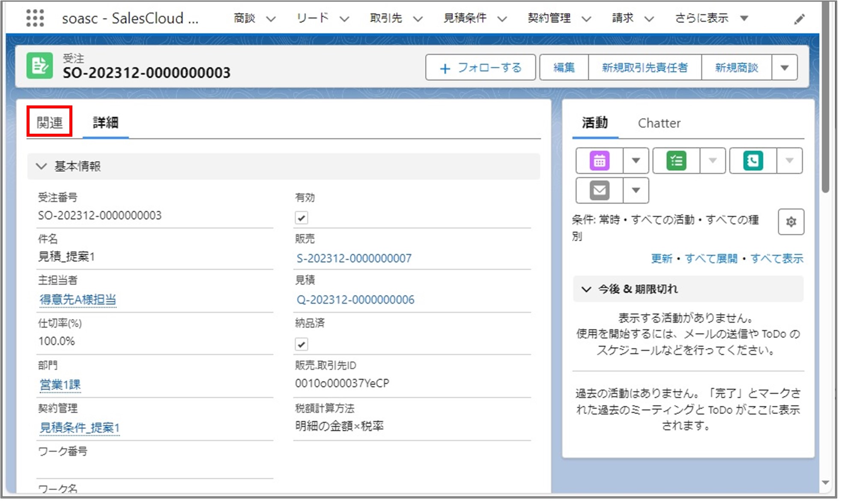Collapse the 基本情報 section

pos(41,166)
